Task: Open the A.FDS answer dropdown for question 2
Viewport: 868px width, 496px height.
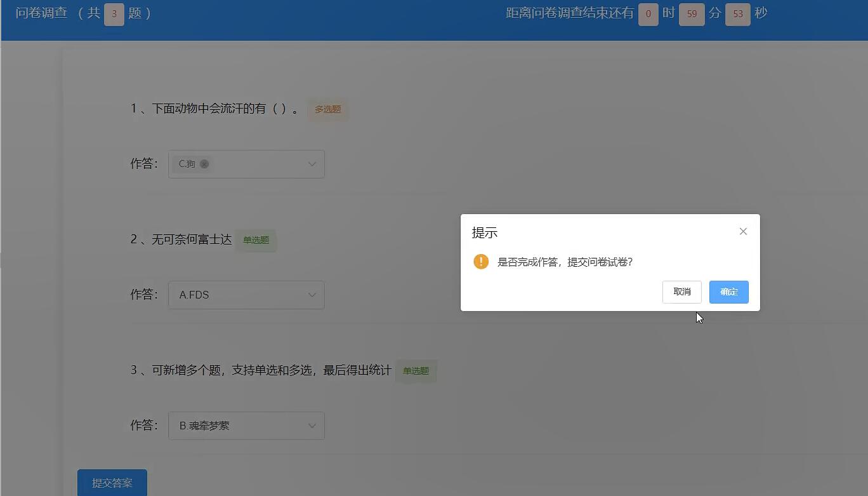Action: (x=246, y=295)
